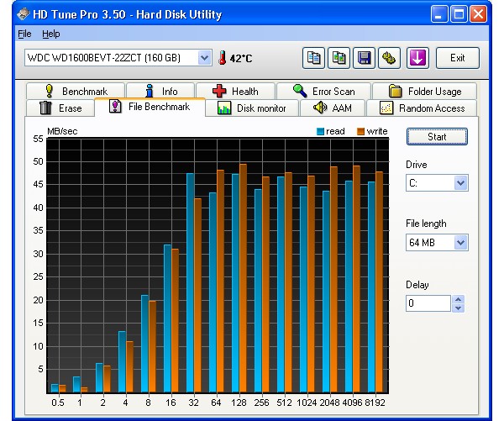Click the blue read bar for 32 KB
This screenshot has height=421, width=504.
(191, 283)
